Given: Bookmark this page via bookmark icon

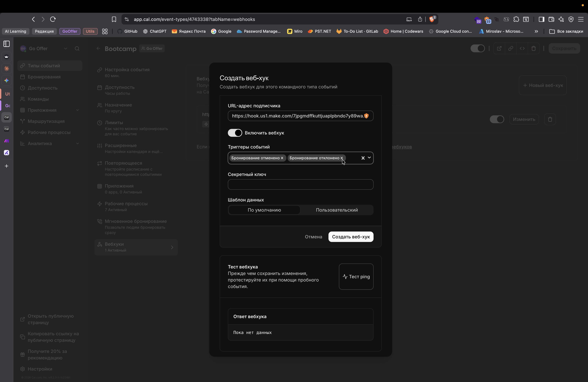Looking at the screenshot, I should pyautogui.click(x=114, y=19).
